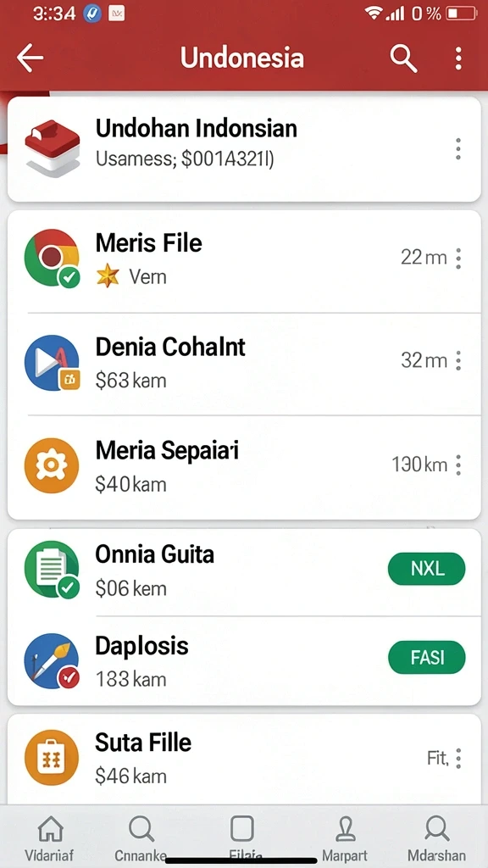This screenshot has height=868, width=488.
Task: Tap the Daplosis paintbrush icon
Action: (52, 661)
